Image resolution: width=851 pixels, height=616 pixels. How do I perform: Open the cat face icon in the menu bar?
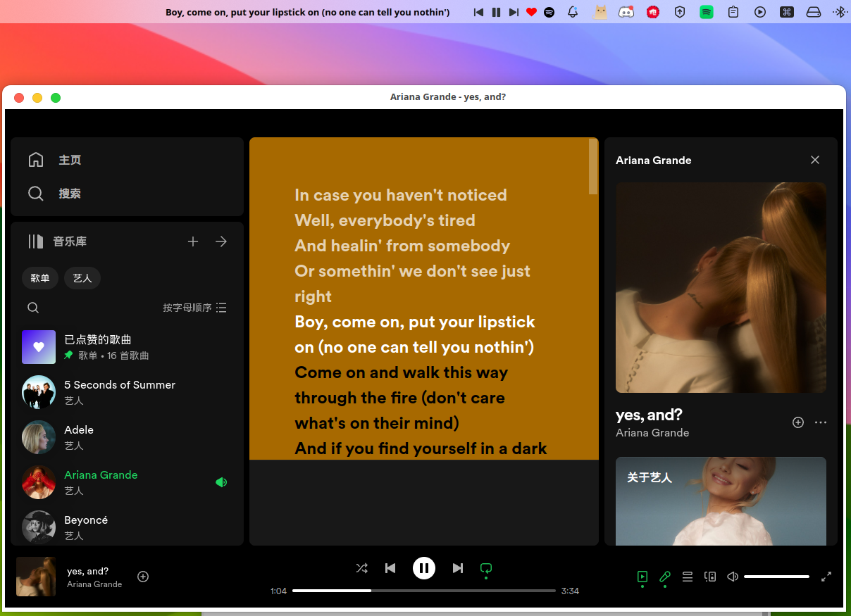pos(600,12)
